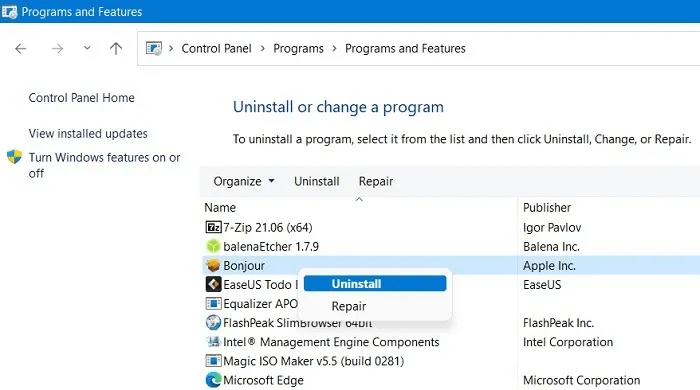Click the FlashPeak SlimBrowser globe icon
700x390 pixels.
[x=213, y=322]
